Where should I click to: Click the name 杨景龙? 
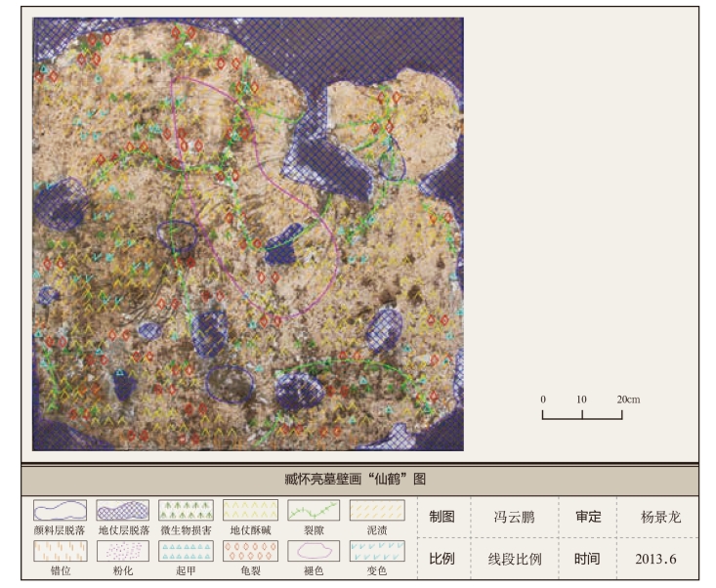click(660, 517)
